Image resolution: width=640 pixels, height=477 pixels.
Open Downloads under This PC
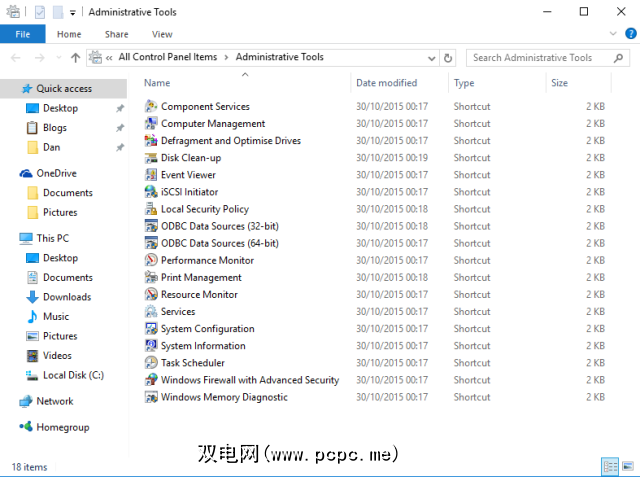click(x=67, y=297)
